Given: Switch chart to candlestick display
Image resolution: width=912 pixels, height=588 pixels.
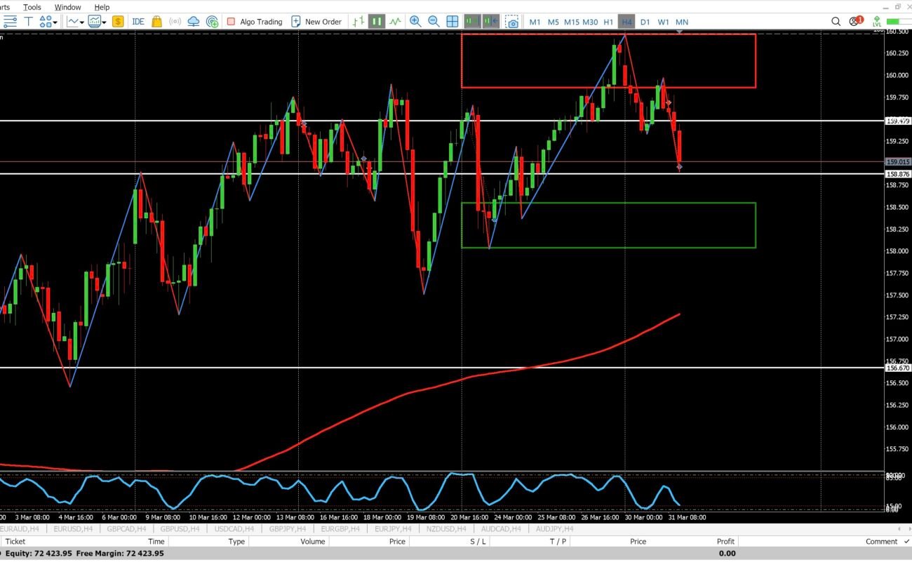Looking at the screenshot, I should (377, 22).
